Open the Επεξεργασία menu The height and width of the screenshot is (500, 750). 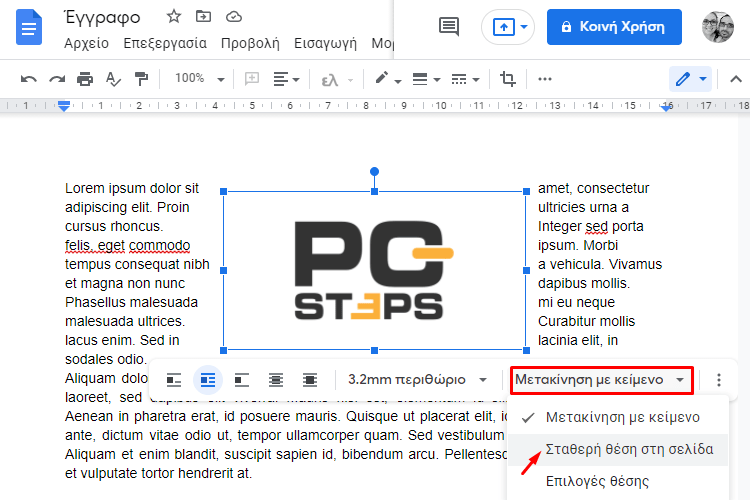point(165,44)
